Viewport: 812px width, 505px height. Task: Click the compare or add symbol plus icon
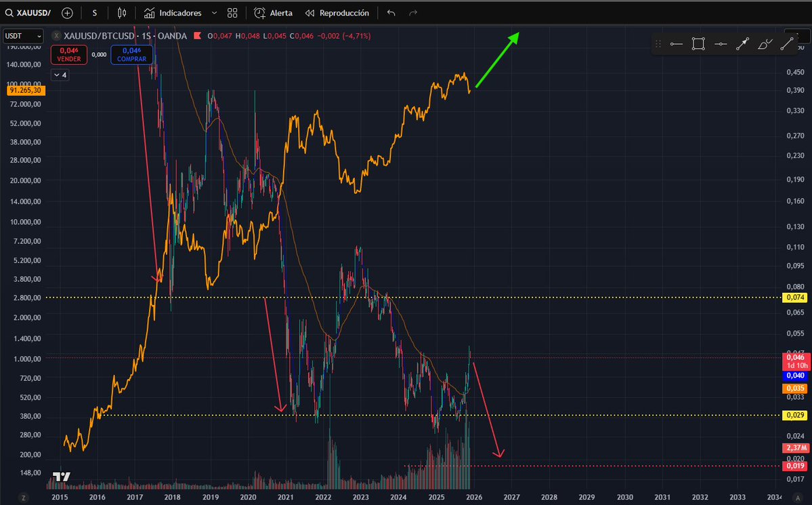(67, 13)
